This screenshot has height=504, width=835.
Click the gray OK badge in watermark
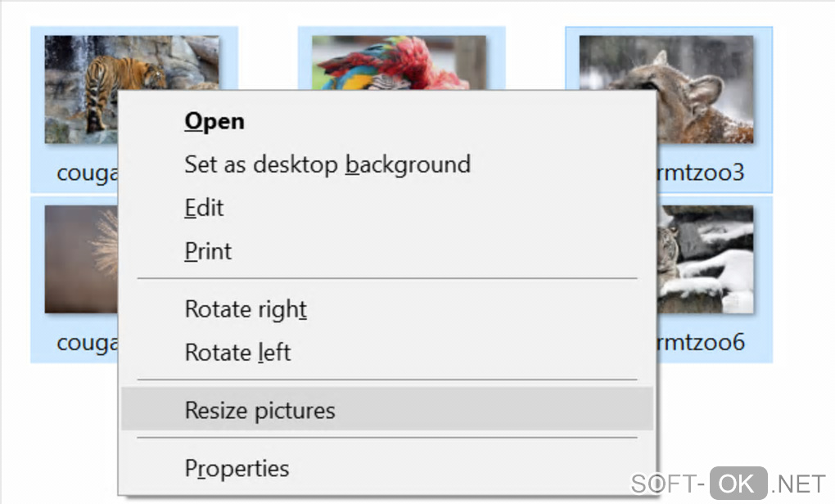(738, 483)
